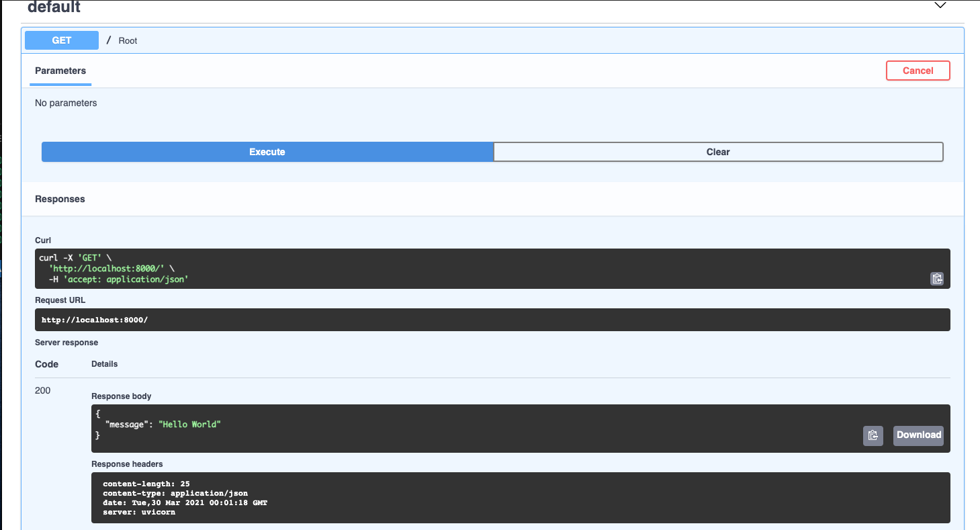Click the server: uvicorn header
980x530 pixels.
click(139, 512)
